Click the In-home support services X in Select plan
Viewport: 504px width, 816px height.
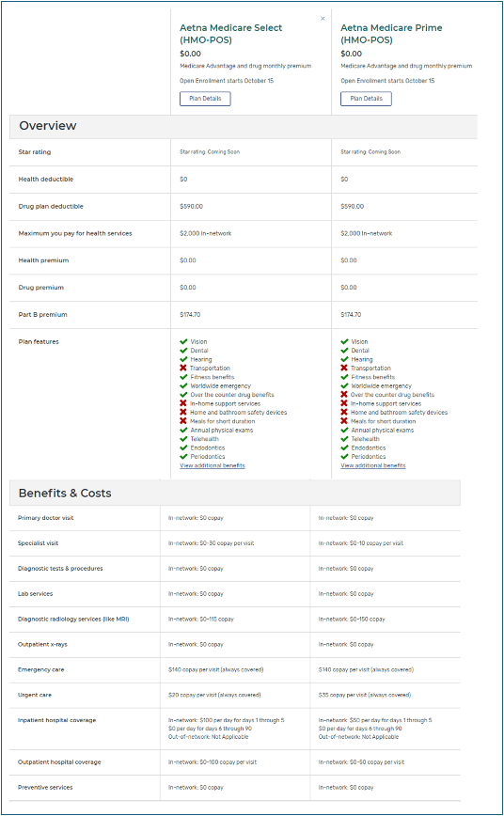click(183, 403)
